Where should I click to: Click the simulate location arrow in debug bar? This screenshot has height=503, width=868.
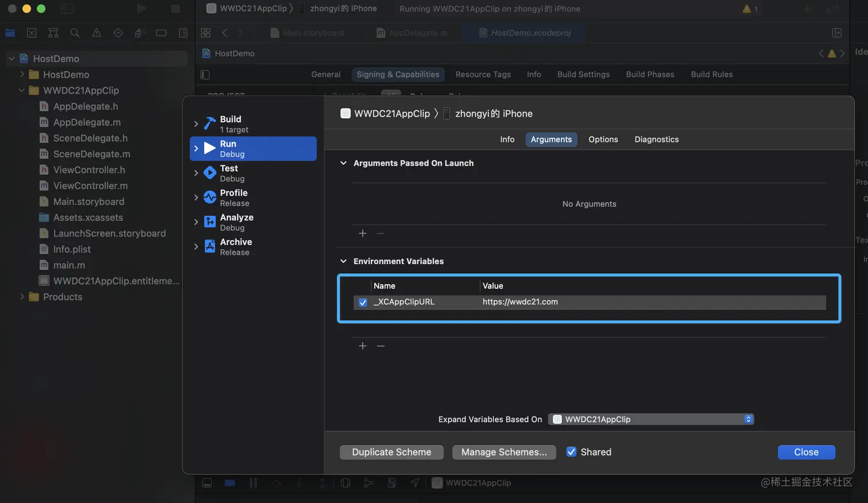point(414,483)
